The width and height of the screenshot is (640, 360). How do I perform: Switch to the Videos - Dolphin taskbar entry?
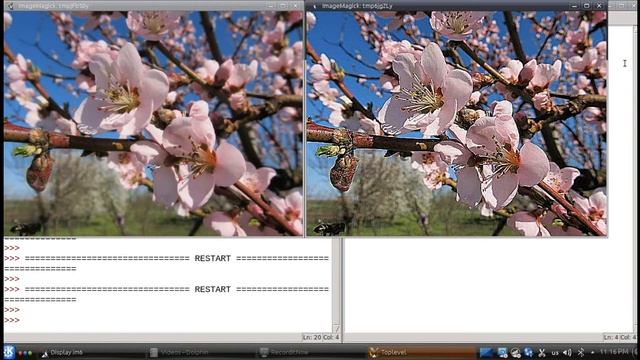pos(202,352)
